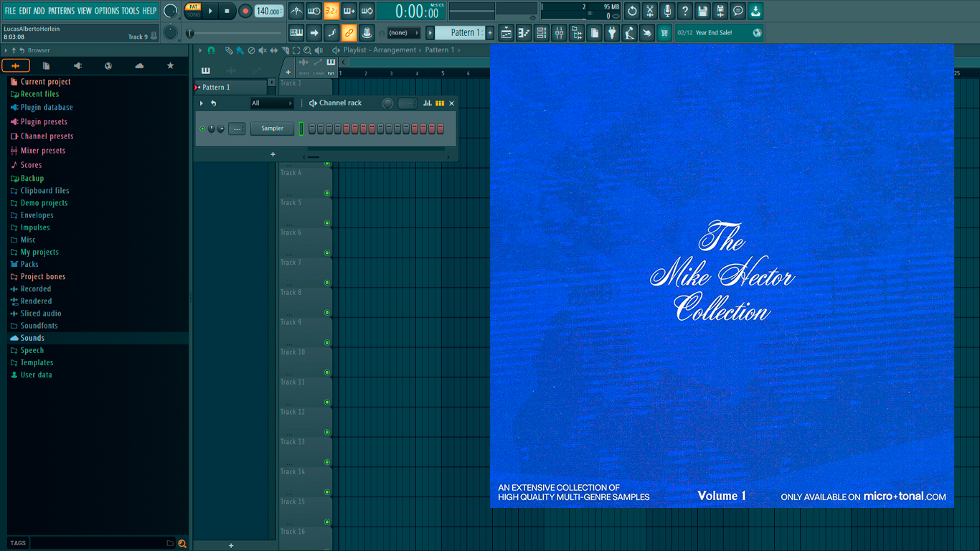Select the Paint brush tool in Playlist
Viewport: 980px width, 551px height.
click(x=240, y=50)
